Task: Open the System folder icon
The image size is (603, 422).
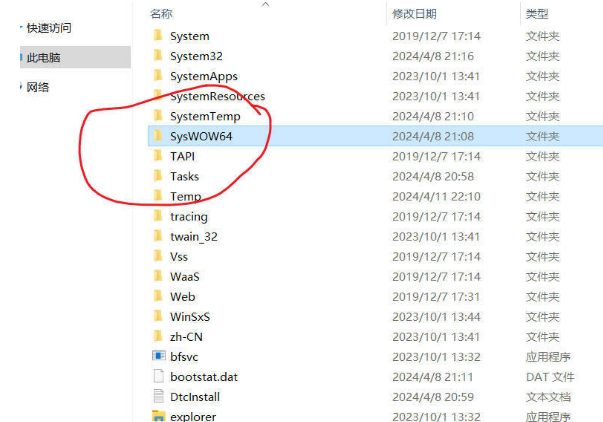Action: [158, 35]
